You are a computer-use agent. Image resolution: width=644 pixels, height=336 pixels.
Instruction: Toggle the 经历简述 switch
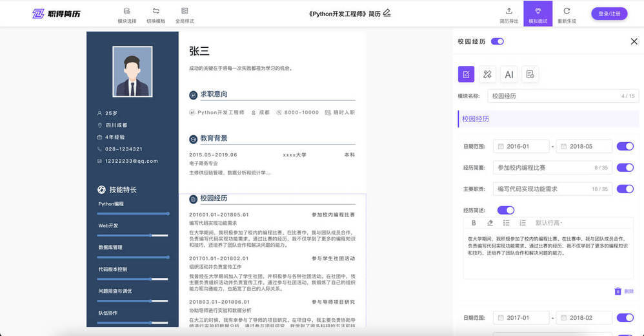point(506,210)
